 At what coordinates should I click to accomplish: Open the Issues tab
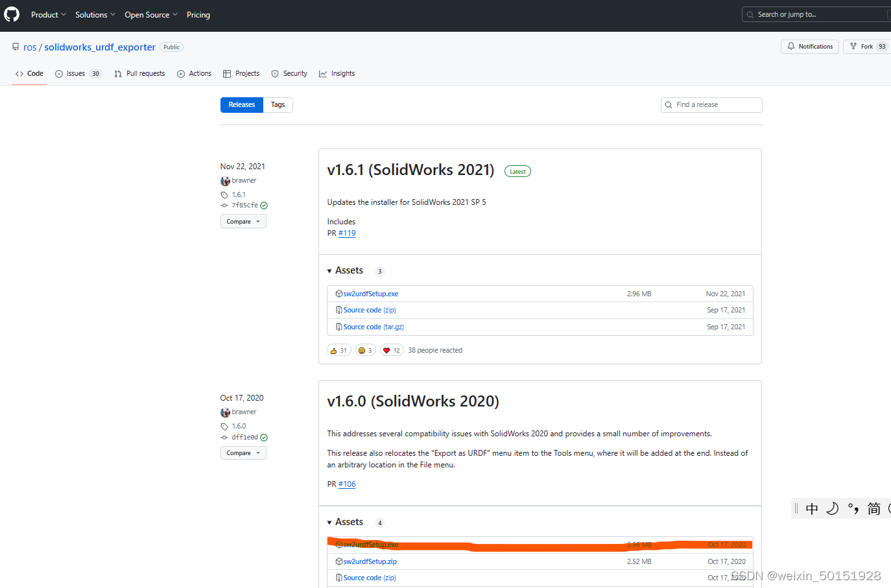point(78,74)
